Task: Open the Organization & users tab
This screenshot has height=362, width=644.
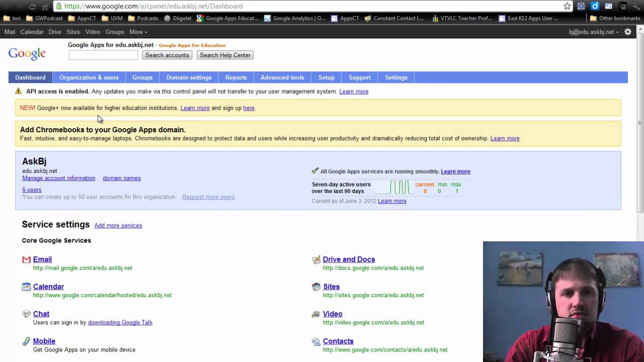Action: click(x=89, y=77)
